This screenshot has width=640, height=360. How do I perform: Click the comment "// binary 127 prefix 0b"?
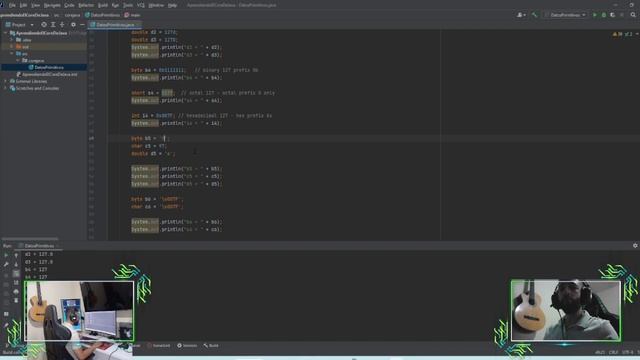(x=226, y=70)
